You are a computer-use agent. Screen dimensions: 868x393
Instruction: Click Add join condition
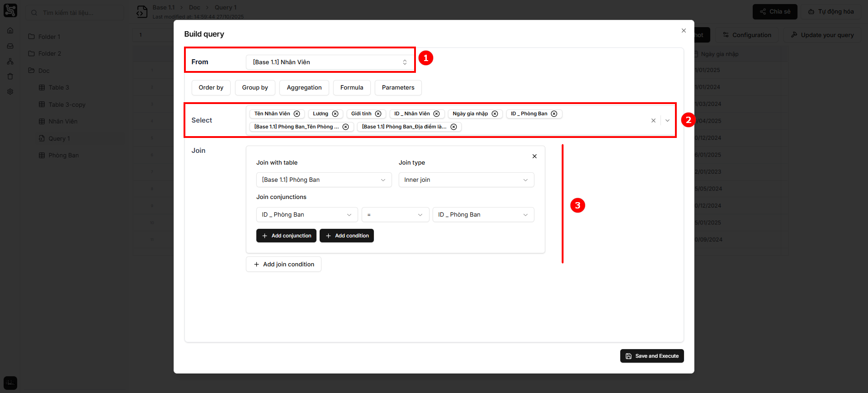(283, 265)
